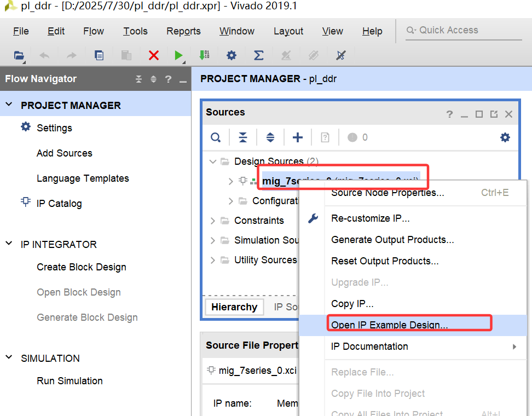Open the File menu
The width and height of the screenshot is (532, 416).
pyautogui.click(x=21, y=31)
